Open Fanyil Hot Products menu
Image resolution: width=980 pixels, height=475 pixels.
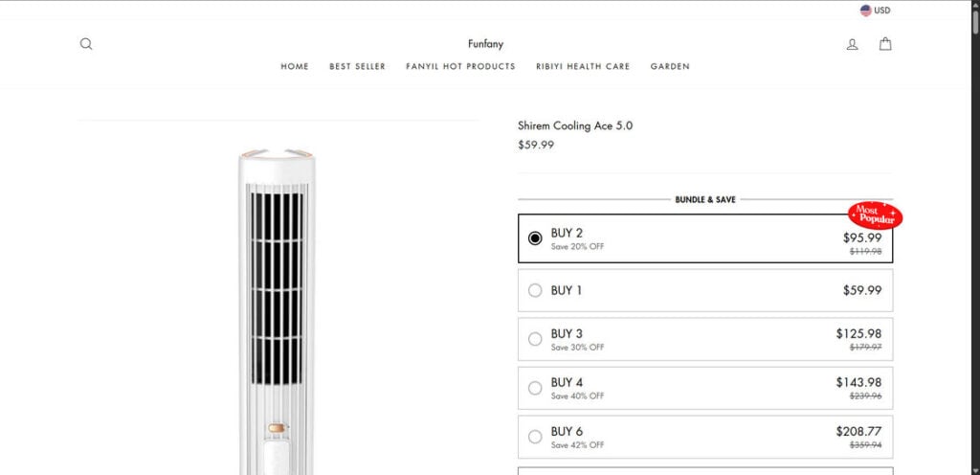460,66
